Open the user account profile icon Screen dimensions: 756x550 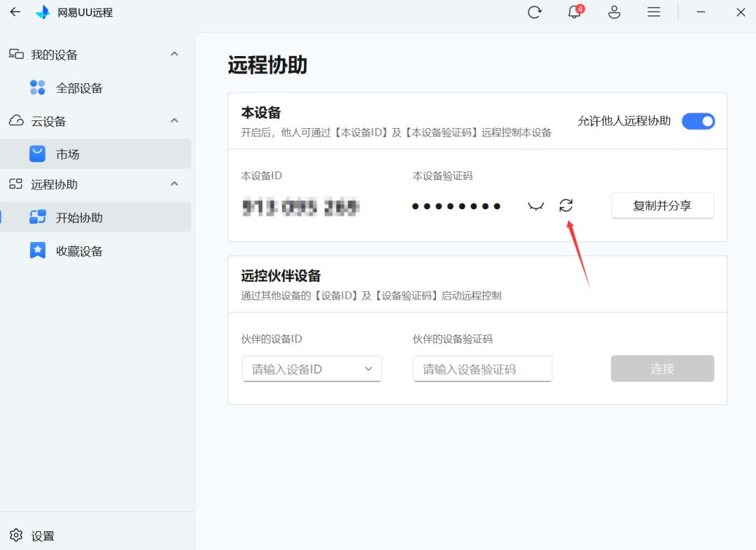[x=615, y=12]
